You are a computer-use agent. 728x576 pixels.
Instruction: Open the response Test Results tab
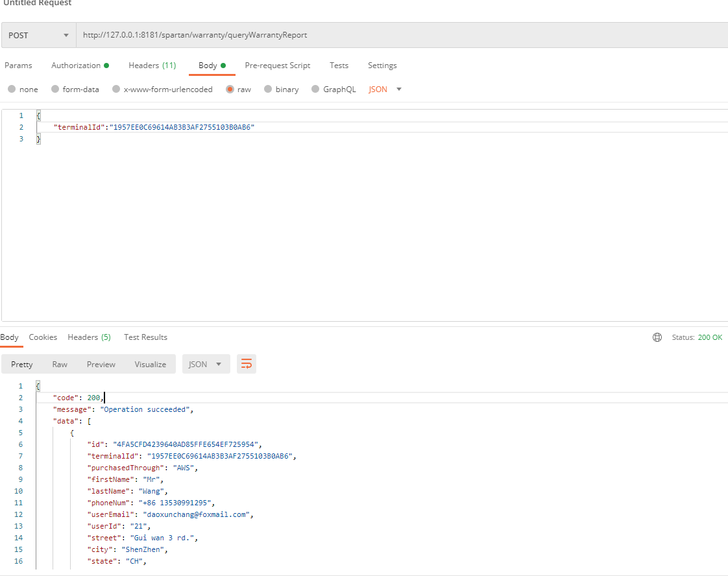tap(145, 337)
